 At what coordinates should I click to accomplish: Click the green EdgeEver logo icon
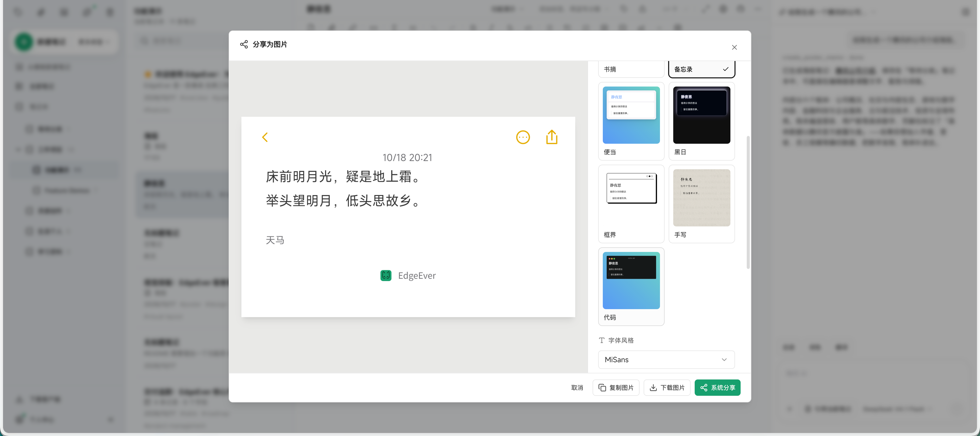[386, 275]
